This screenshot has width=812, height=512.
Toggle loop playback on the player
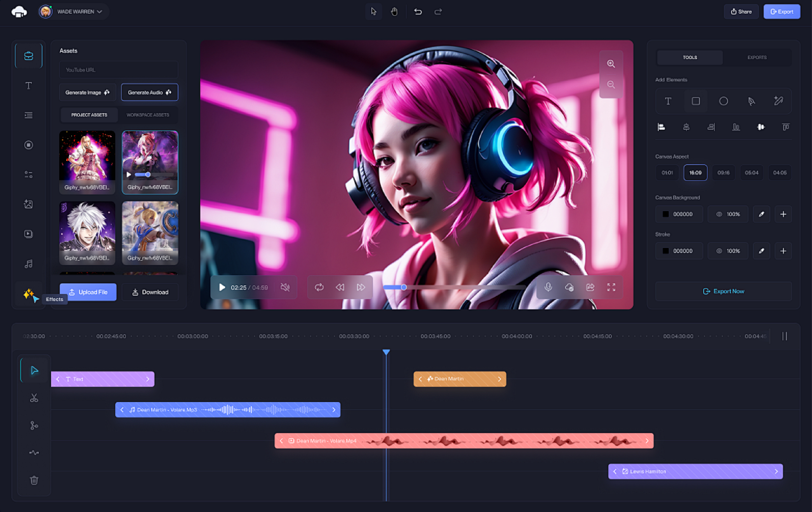(x=319, y=287)
